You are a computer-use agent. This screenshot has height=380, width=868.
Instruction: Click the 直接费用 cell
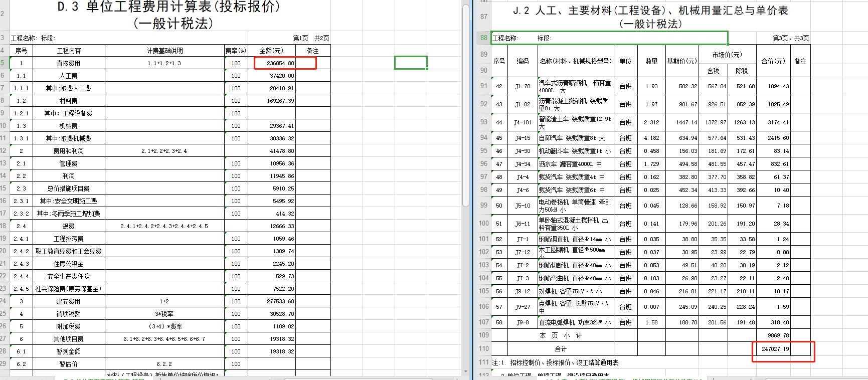tap(69, 63)
